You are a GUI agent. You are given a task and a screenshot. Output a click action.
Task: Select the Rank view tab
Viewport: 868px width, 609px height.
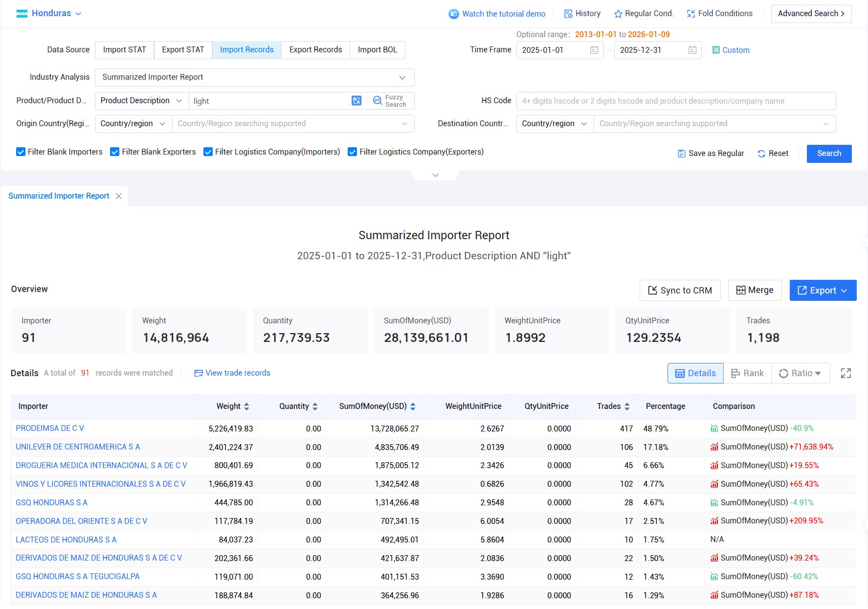tap(747, 373)
